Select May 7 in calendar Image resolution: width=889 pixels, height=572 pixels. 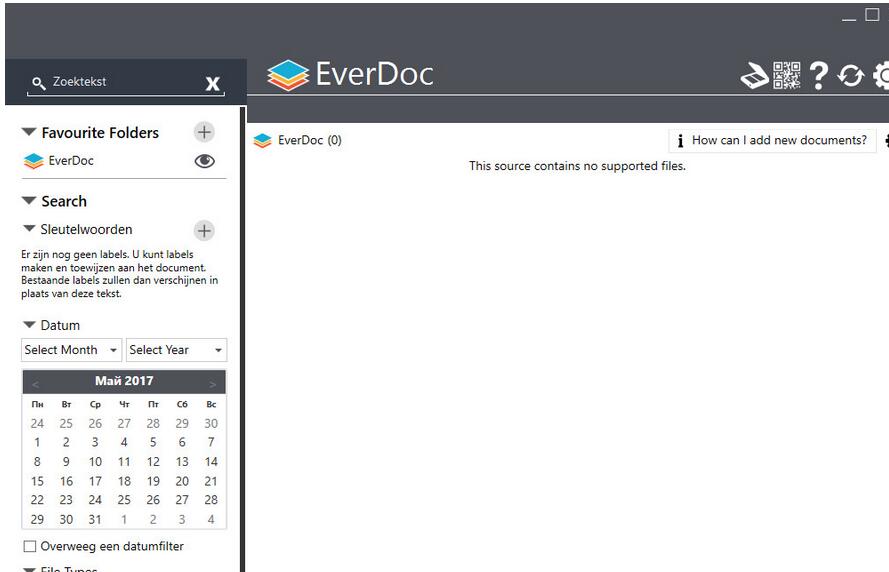pos(211,442)
